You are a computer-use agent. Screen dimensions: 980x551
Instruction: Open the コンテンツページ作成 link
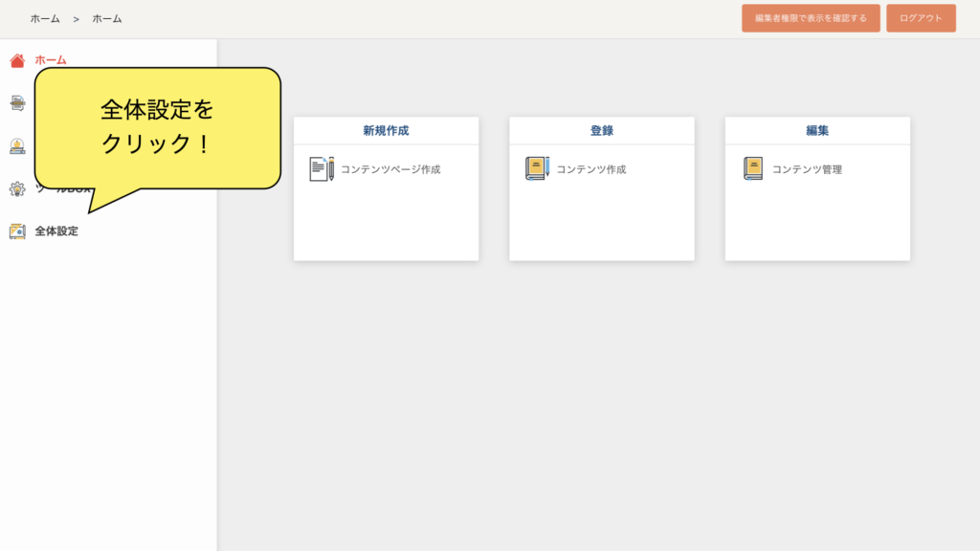390,169
